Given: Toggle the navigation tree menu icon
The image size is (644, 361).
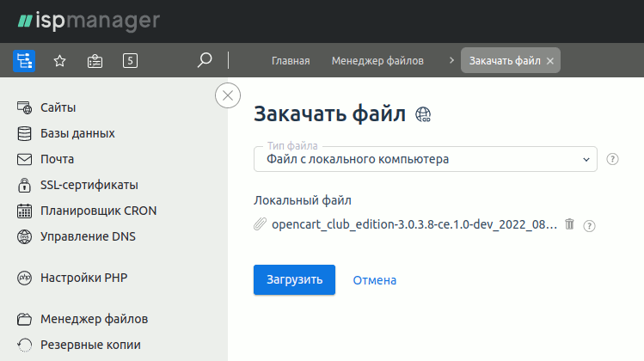Looking at the screenshot, I should pos(24,61).
